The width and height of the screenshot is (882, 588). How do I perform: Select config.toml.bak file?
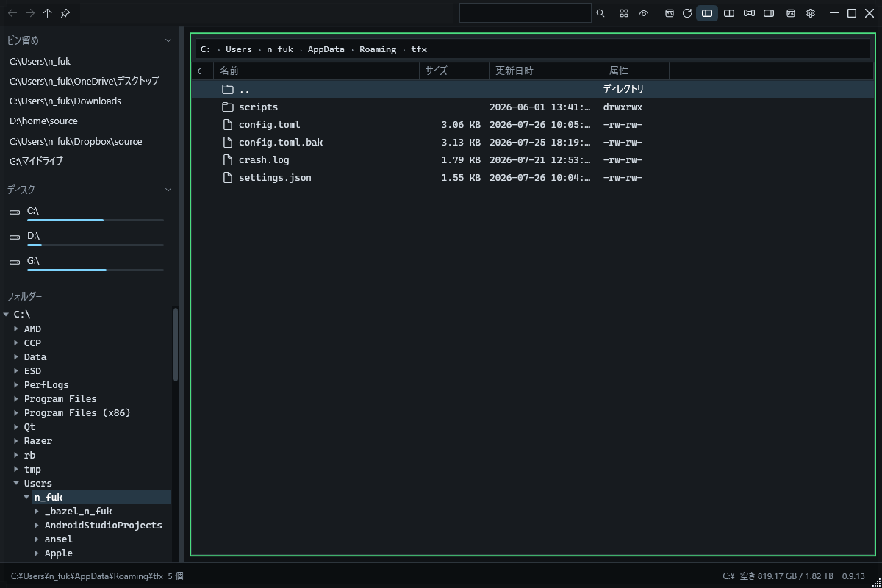tap(533, 143)
